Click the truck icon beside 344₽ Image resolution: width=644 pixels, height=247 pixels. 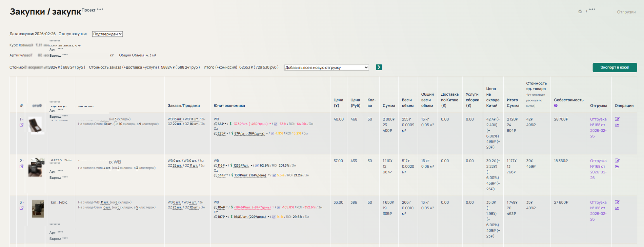215,175
